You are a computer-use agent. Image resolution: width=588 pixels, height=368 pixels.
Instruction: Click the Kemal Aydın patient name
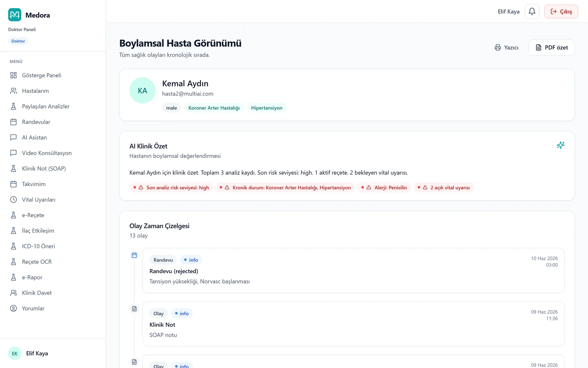[x=185, y=84]
